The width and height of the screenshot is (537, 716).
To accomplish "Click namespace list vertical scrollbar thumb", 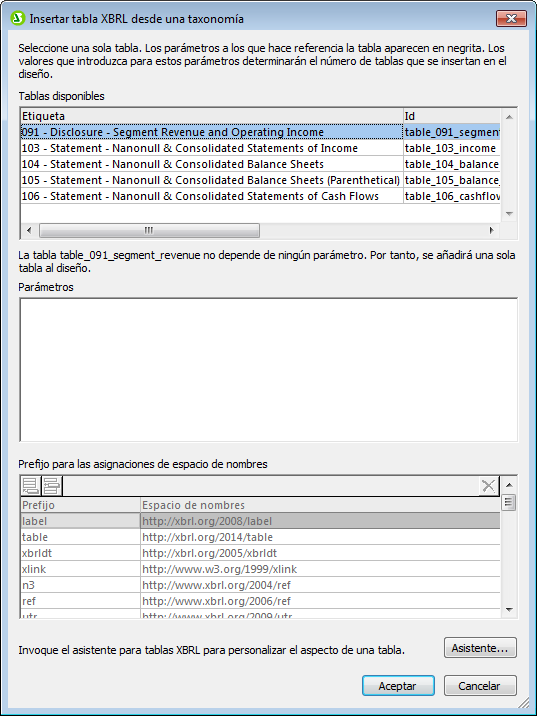I will pos(509,502).
